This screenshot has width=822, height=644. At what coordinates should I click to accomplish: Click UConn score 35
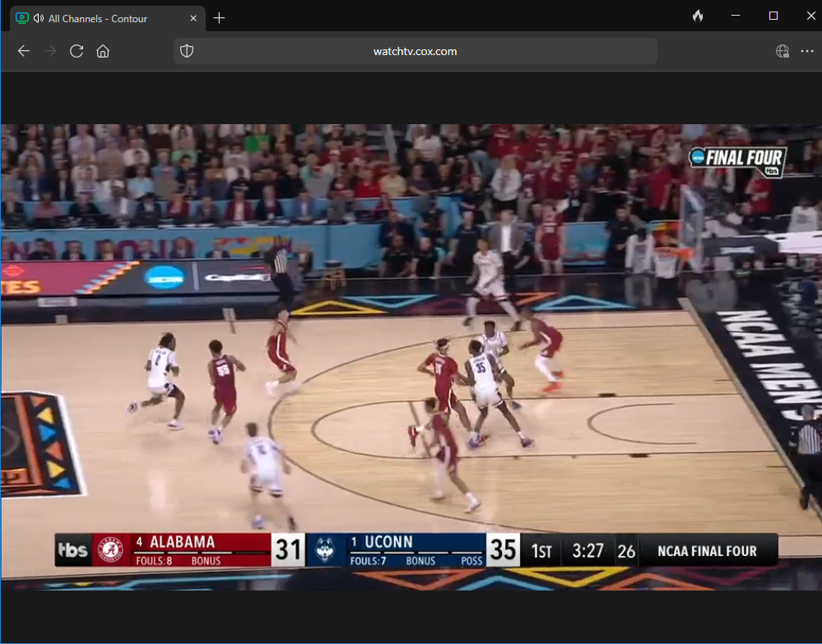[x=503, y=549]
